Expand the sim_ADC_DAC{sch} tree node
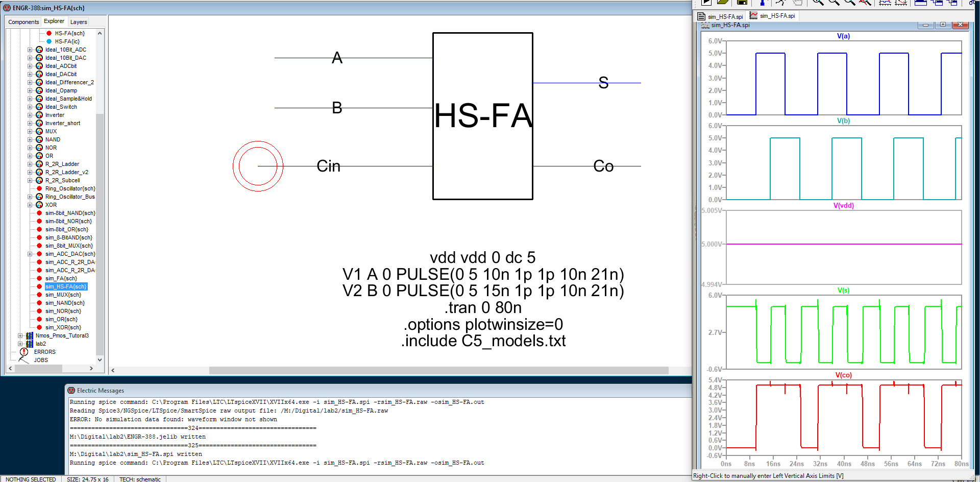 (x=30, y=254)
